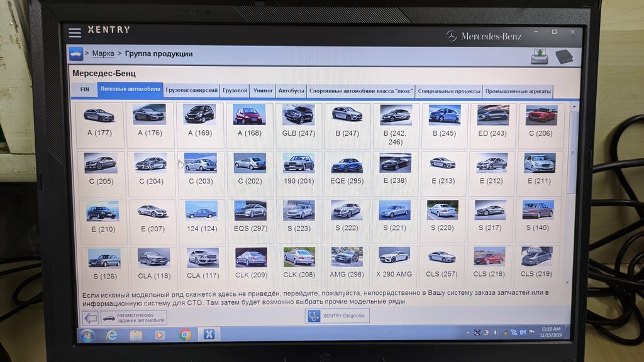Click Автоматическое задание автомобиля button

pos(133,317)
